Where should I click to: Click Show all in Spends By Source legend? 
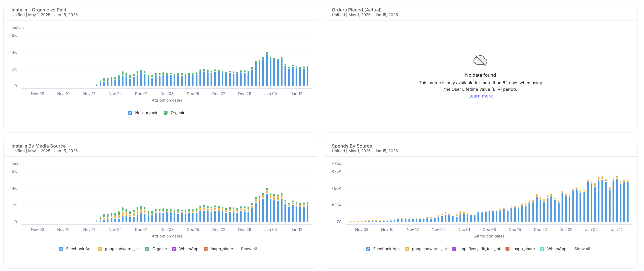coord(582,249)
